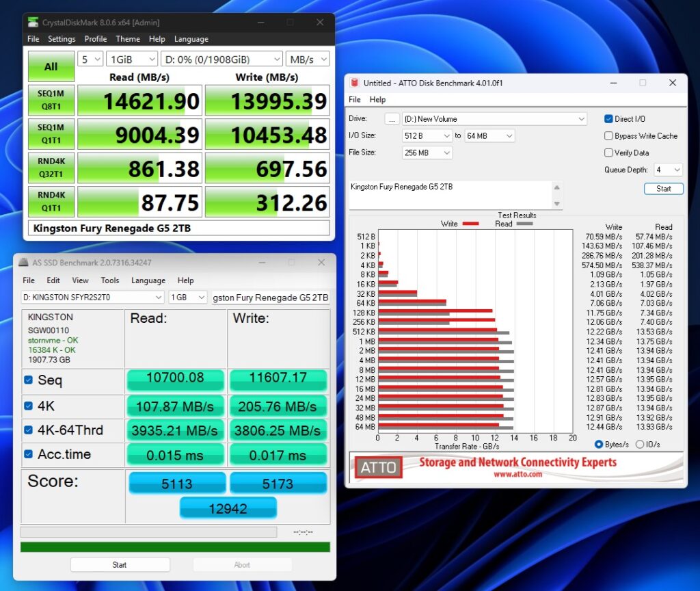
Task: Click the CrystalDiskMark app icon in title bar
Action: [x=33, y=22]
